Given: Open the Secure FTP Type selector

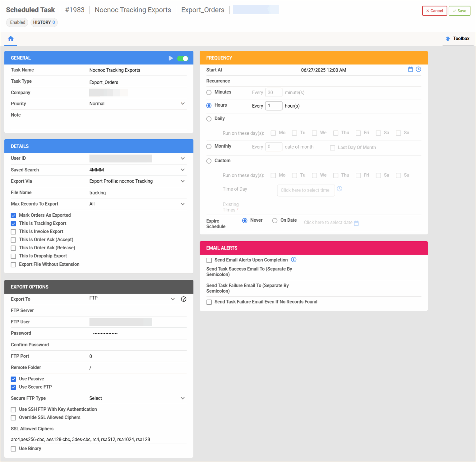Looking at the screenshot, I should click(x=183, y=398).
